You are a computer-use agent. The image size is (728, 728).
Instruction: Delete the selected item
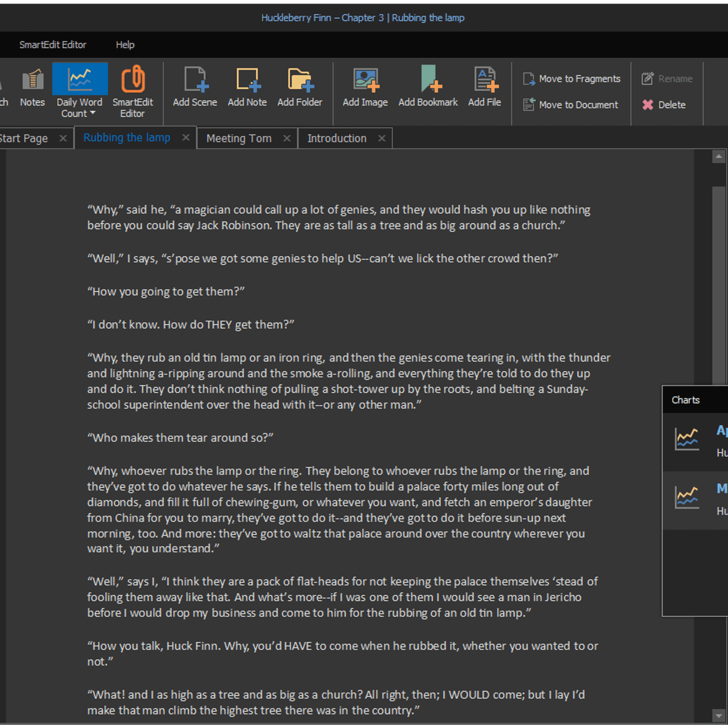click(x=664, y=105)
